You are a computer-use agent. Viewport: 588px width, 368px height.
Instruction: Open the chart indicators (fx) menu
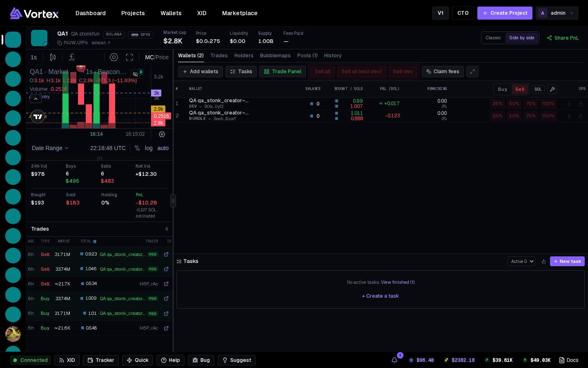[x=72, y=57]
